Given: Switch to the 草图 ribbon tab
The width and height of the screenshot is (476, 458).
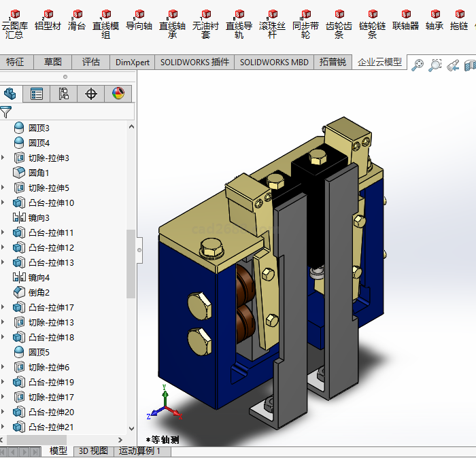Looking at the screenshot, I should (53, 62).
